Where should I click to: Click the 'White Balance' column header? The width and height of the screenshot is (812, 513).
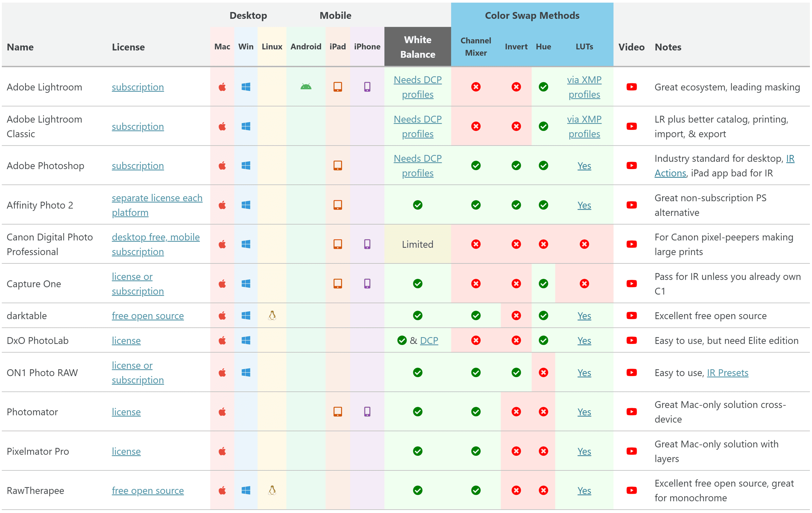pos(418,47)
